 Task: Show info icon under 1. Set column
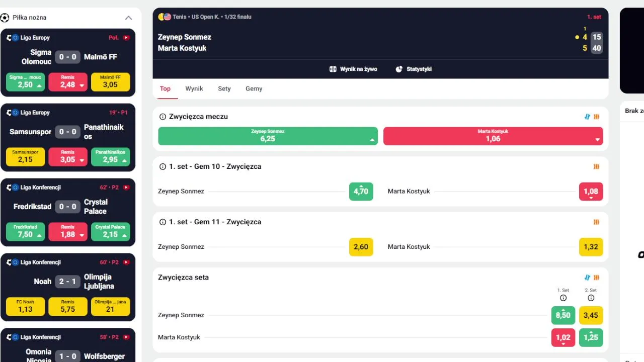[563, 298]
